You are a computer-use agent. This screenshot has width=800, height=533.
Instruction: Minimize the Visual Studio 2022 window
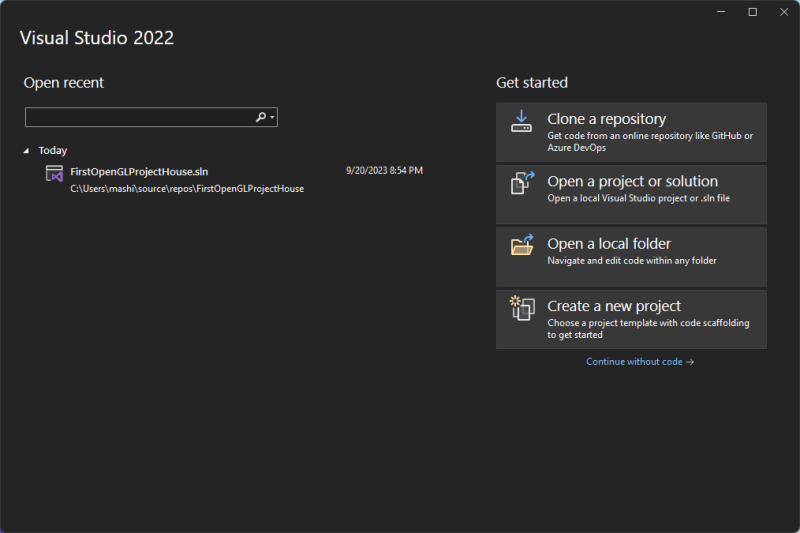[721, 12]
